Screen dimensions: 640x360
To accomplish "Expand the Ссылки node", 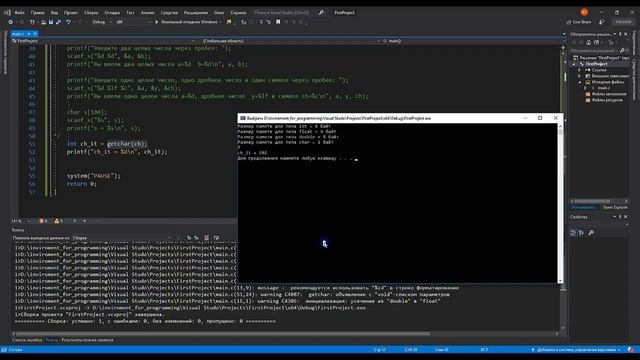I will pyautogui.click(x=580, y=70).
